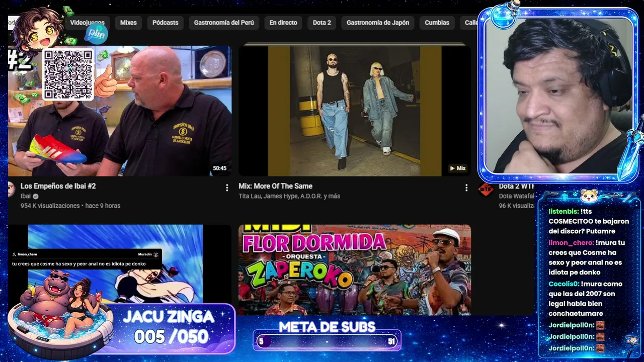Play the More Of The Same mix thumbnail
The width and height of the screenshot is (644, 362).
click(355, 111)
